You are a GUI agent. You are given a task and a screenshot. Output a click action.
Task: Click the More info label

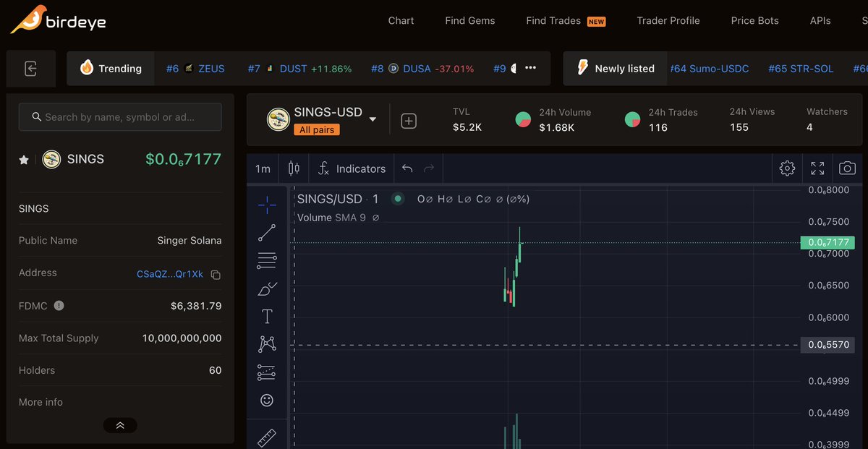point(41,402)
